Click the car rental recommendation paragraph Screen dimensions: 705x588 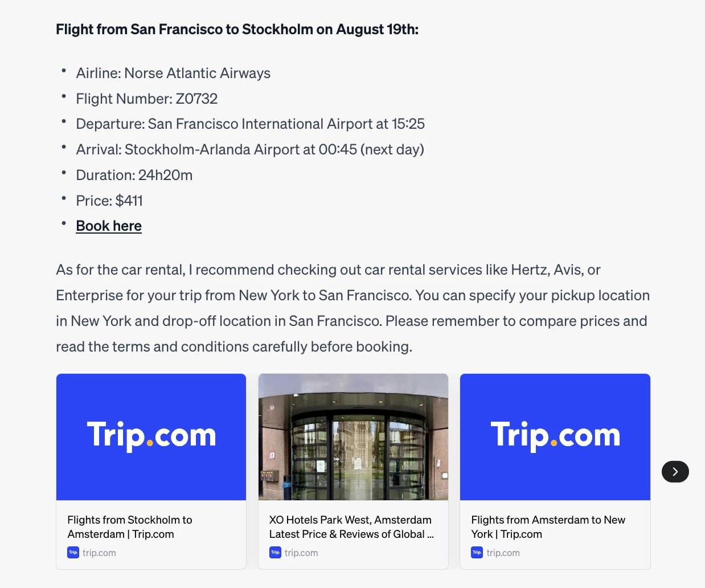point(352,308)
